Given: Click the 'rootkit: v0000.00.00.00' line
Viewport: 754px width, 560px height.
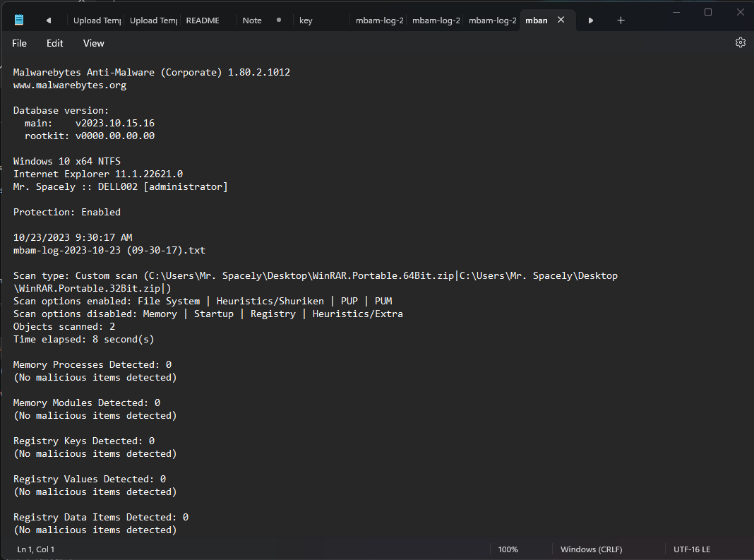Looking at the screenshot, I should point(90,136).
